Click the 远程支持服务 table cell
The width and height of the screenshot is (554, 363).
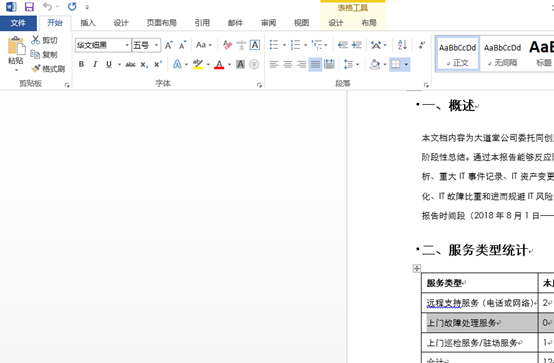pos(480,303)
